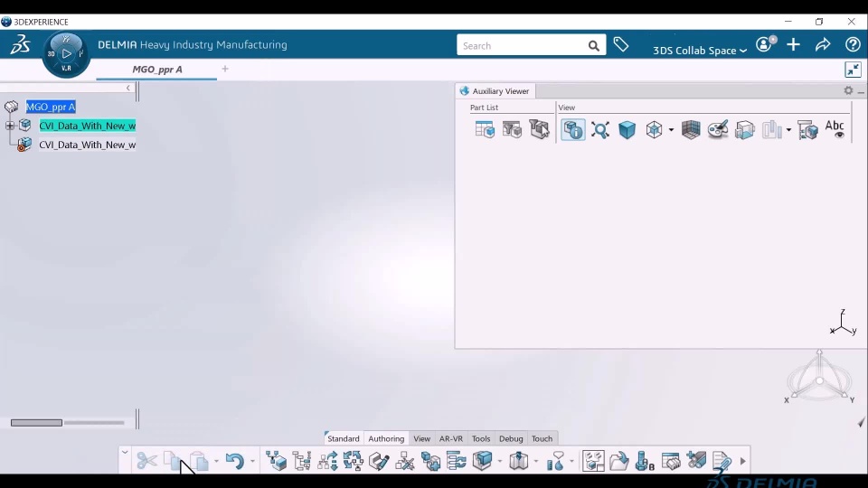The image size is (868, 488).
Task: Click the part with pencil edit icon
Action: click(x=379, y=460)
